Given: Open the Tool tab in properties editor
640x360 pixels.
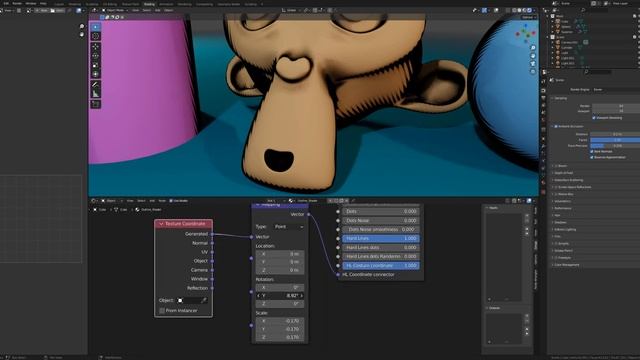Looking at the screenshot, I should click(x=544, y=82).
